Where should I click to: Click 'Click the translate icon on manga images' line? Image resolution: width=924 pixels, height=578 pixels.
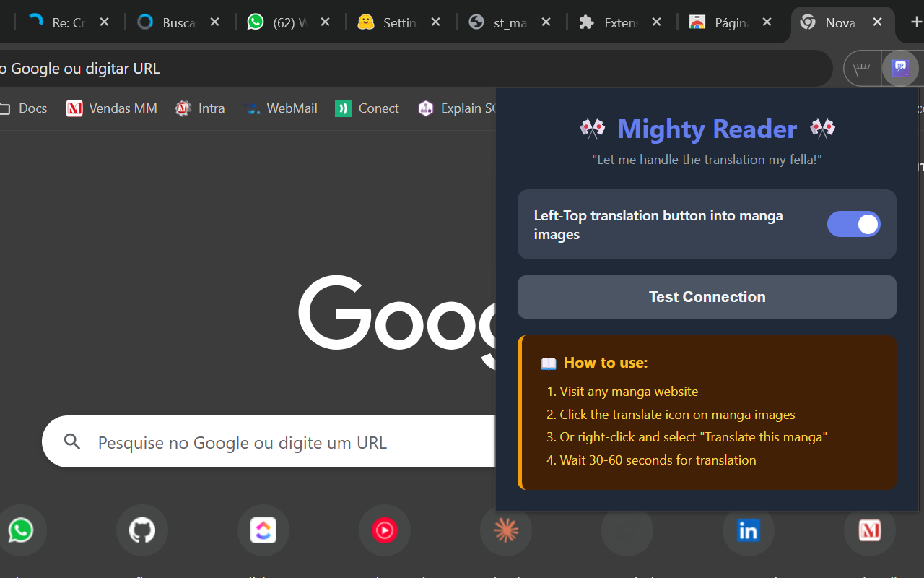point(677,415)
